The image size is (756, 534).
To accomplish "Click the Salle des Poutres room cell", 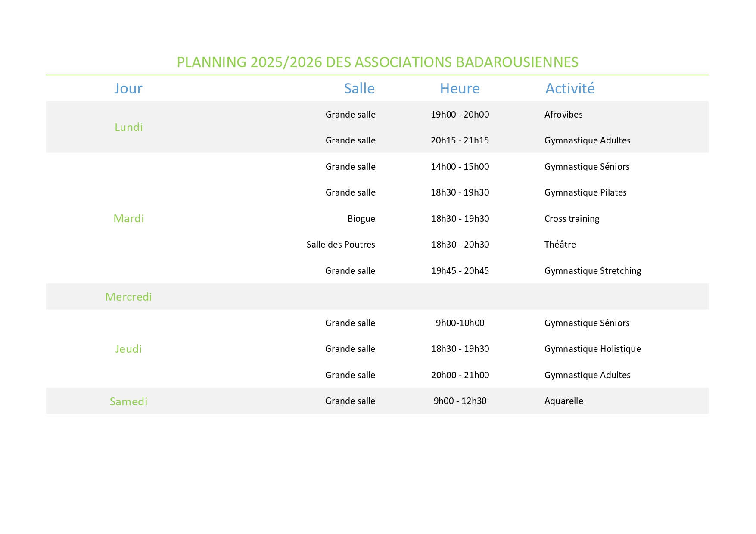I will click(x=341, y=245).
